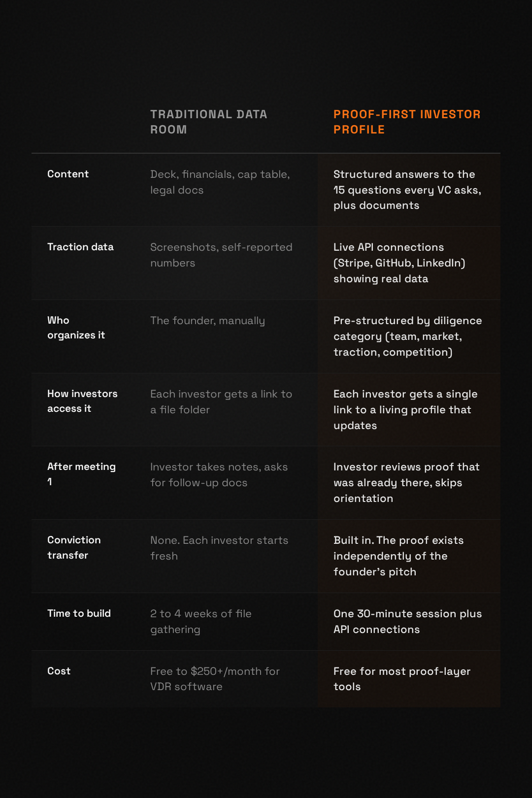Click the Who organizes it row label
The width and height of the screenshot is (532, 798).
[76, 328]
